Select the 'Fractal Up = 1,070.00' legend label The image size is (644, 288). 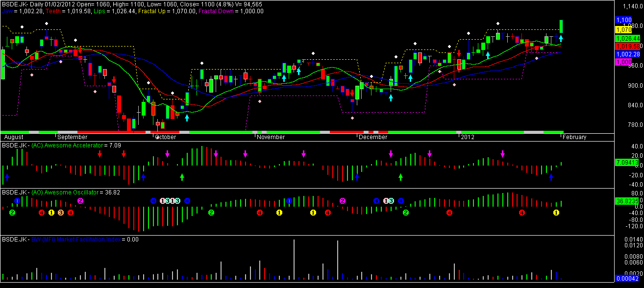(168, 11)
